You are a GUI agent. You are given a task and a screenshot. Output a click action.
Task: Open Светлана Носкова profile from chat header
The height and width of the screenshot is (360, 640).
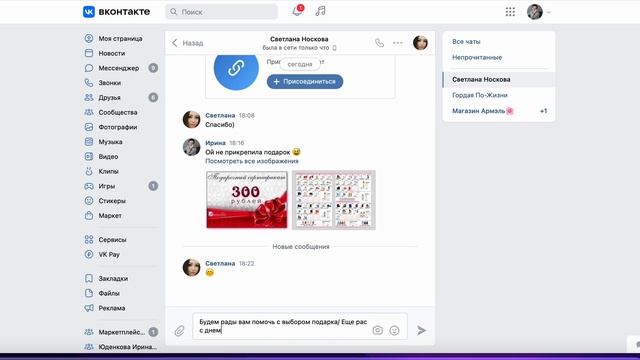(x=299, y=39)
